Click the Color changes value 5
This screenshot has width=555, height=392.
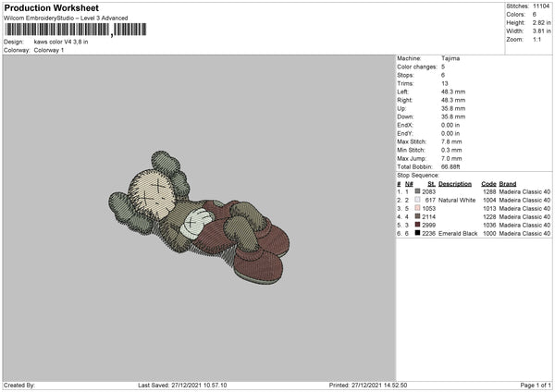(443, 67)
